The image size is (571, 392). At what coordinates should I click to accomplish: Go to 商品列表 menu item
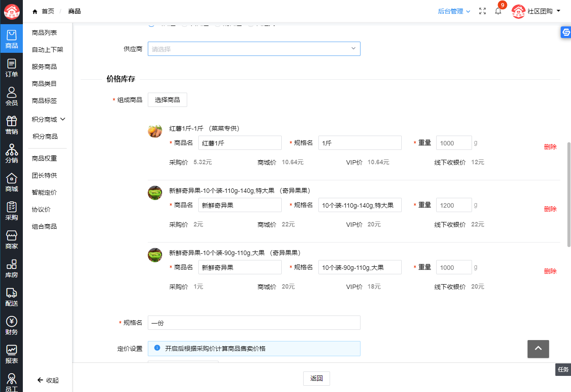click(x=44, y=33)
